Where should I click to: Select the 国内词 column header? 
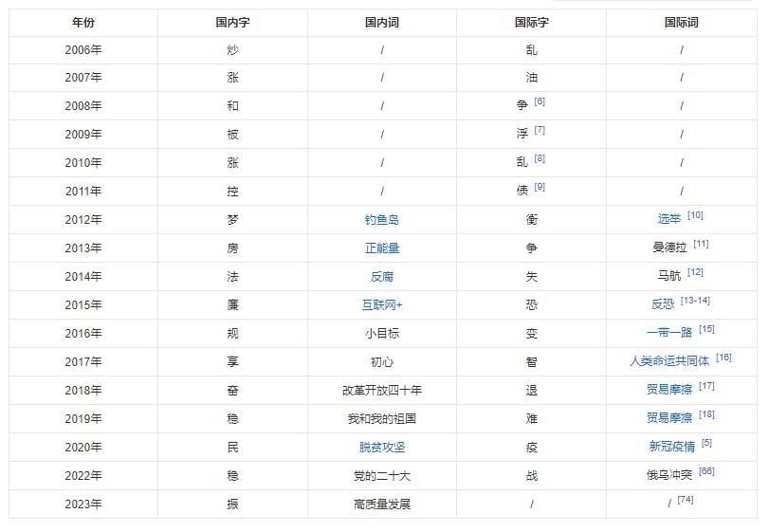[x=381, y=23]
